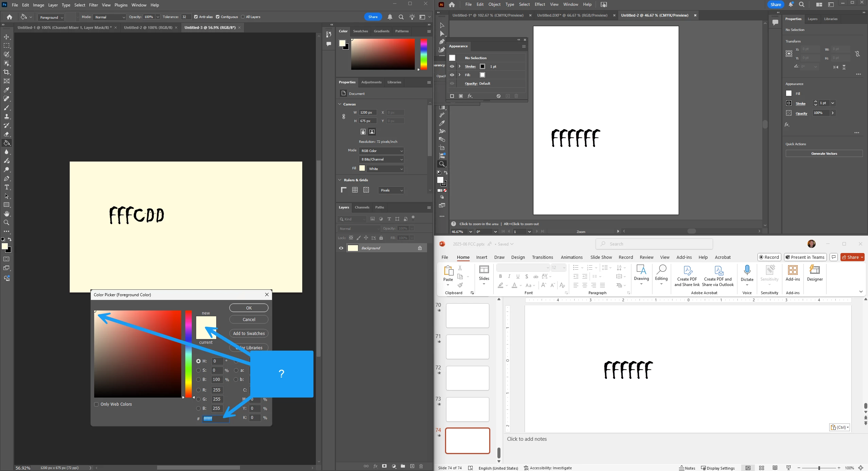Select the Eyedropper tool in Photoshop toolbar
The height and width of the screenshot is (471, 868).
pos(6,90)
